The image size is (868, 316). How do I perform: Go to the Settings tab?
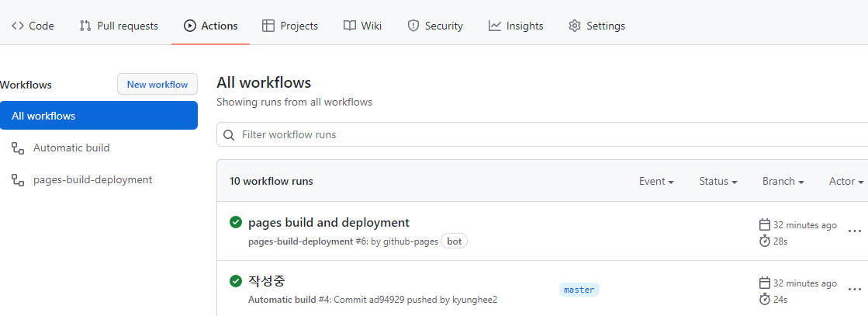(597, 26)
